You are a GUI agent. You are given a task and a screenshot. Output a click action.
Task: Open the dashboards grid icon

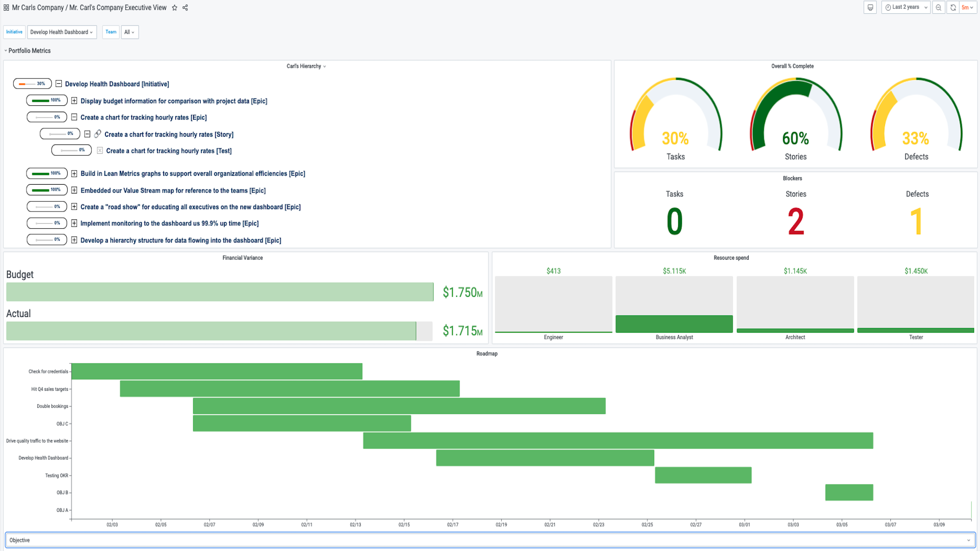pos(6,8)
